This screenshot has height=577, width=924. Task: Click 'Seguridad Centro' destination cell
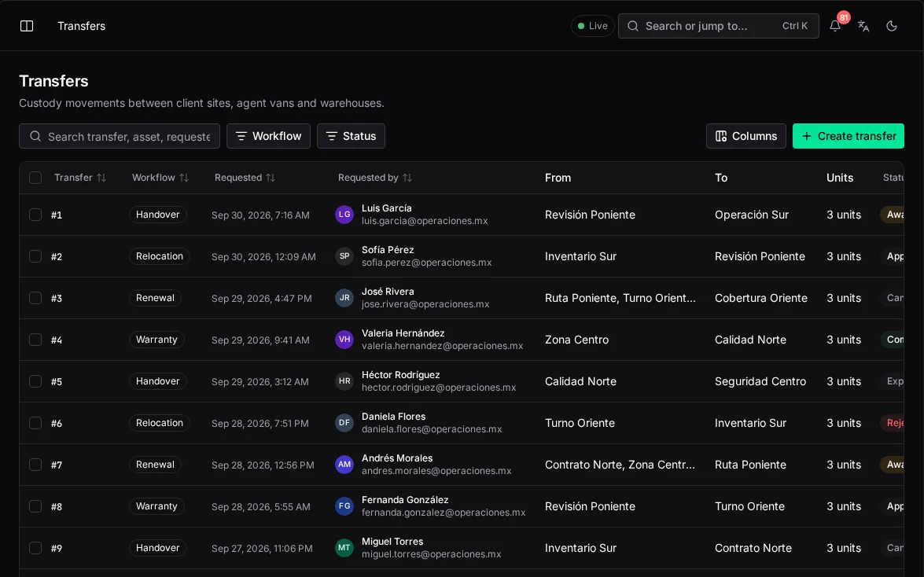pyautogui.click(x=760, y=381)
